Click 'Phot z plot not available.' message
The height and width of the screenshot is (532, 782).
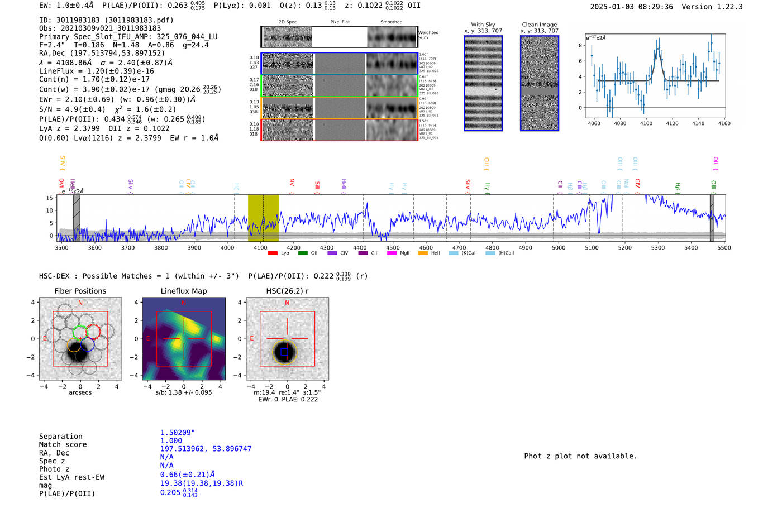581,456
